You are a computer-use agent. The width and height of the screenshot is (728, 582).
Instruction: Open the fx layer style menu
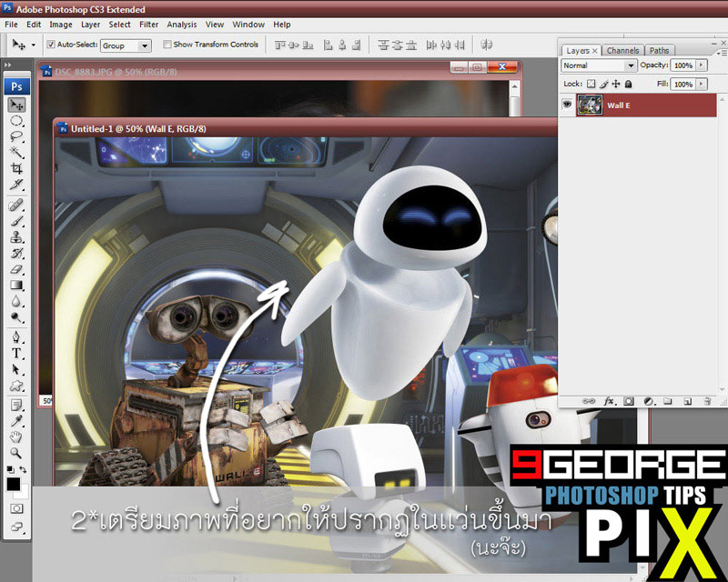pos(610,401)
